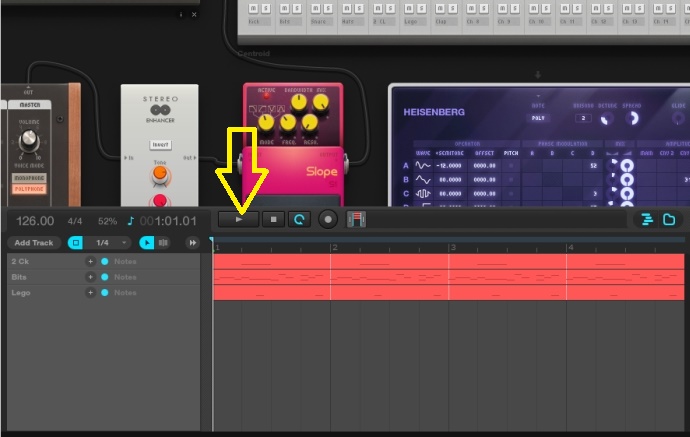Viewport: 690px width, 437px height.
Task: Choose operator C waveform icon
Action: [x=423, y=194]
